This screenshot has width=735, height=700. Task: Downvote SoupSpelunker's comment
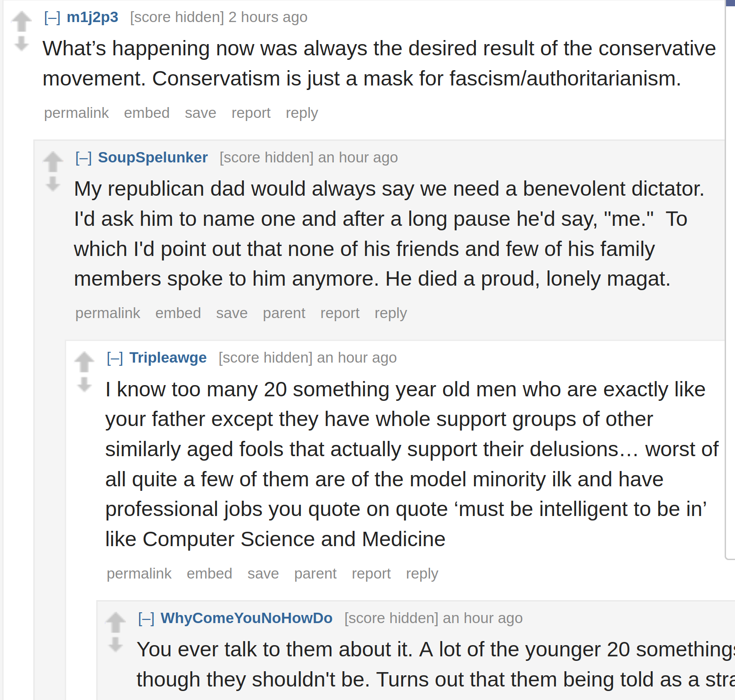click(53, 184)
